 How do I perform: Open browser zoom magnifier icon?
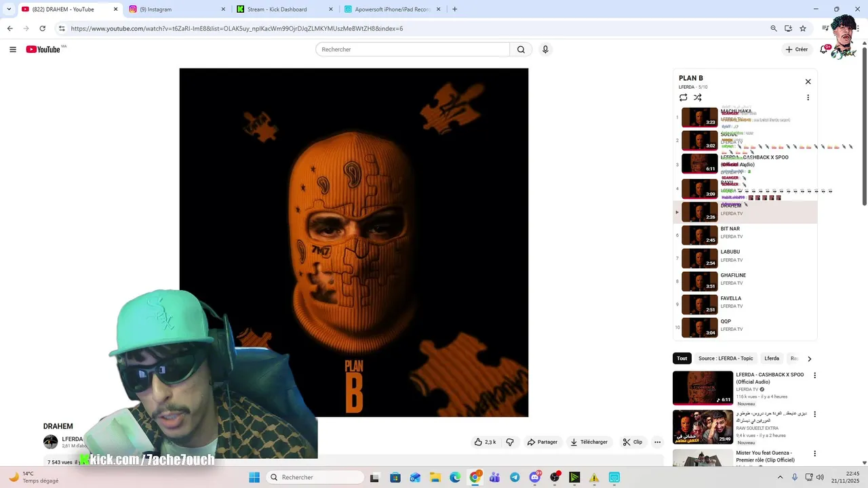pos(774,28)
